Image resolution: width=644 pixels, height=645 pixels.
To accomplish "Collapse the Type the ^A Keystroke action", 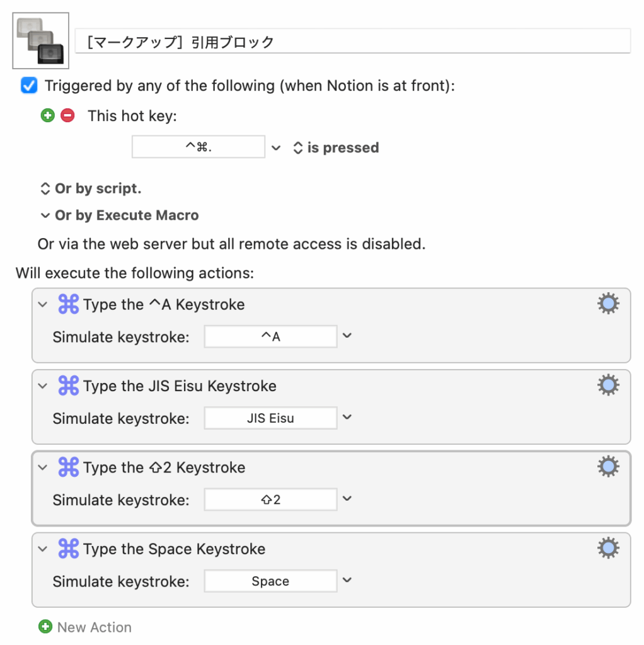I will pos(43,304).
